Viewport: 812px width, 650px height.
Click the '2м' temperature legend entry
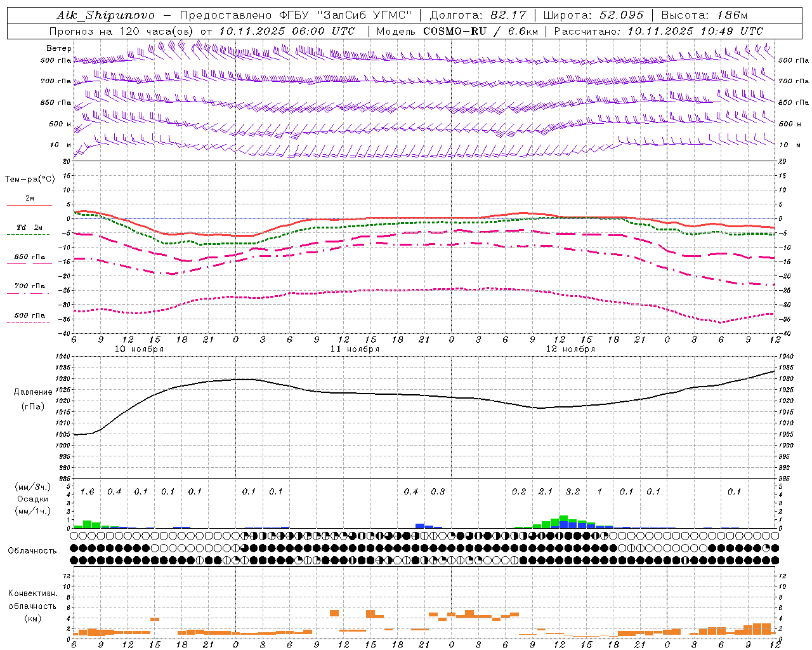30,198
